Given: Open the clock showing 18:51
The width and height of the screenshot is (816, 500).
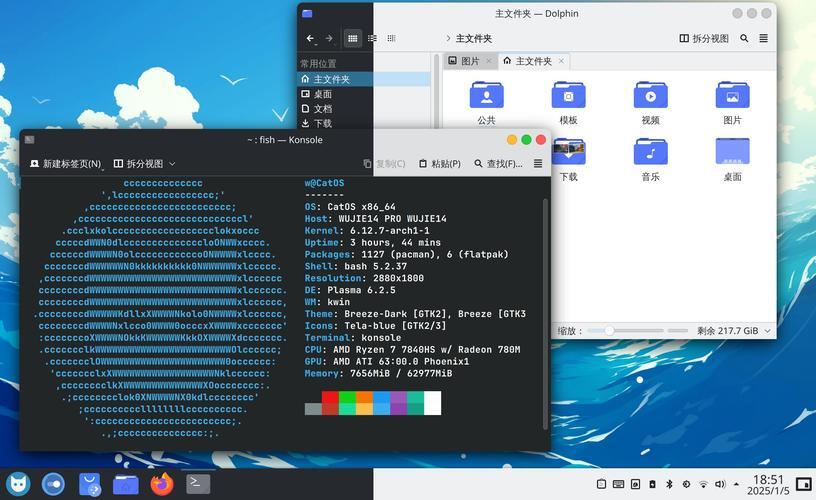Looking at the screenshot, I should 768,484.
